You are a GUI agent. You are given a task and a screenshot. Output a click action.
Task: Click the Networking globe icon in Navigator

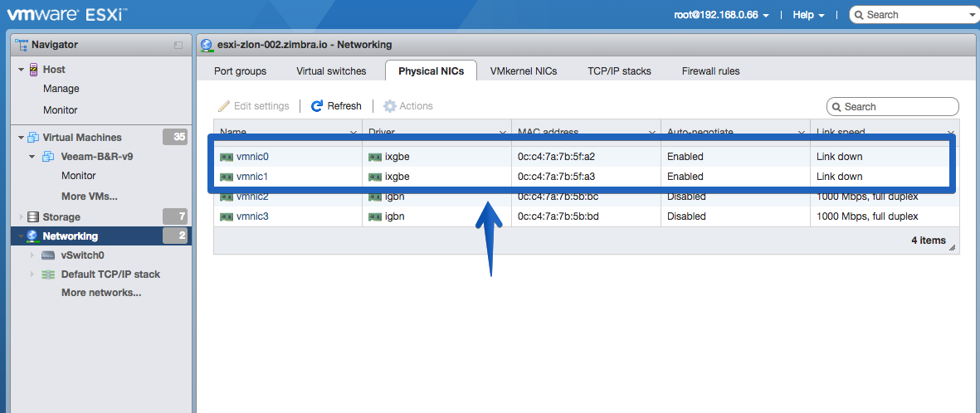tap(32, 236)
